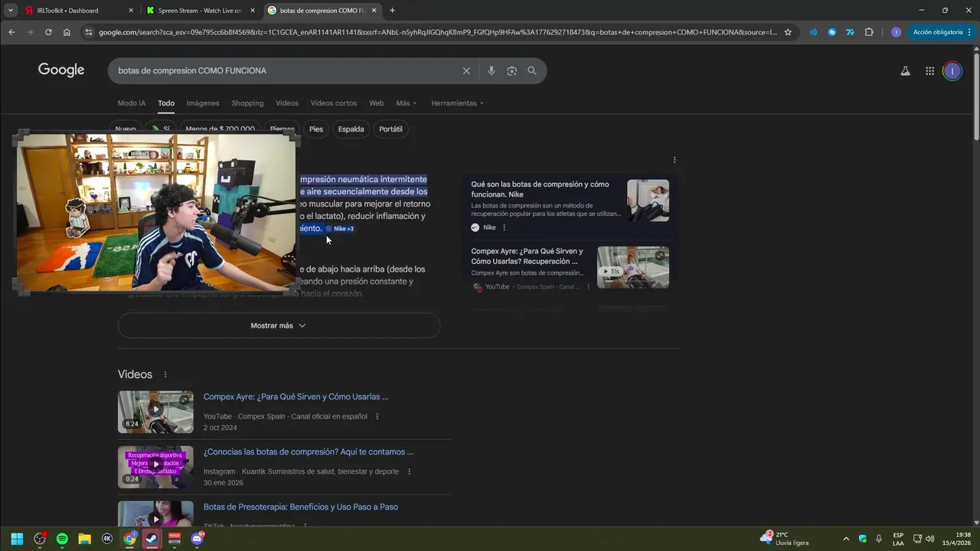Expand the Más dropdown
The height and width of the screenshot is (551, 980).
[x=407, y=103]
